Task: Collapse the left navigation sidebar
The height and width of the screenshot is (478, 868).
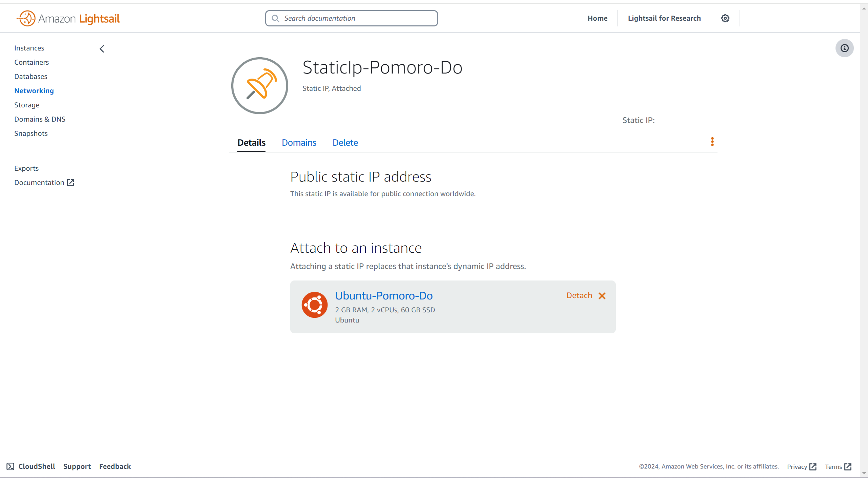Action: click(102, 49)
